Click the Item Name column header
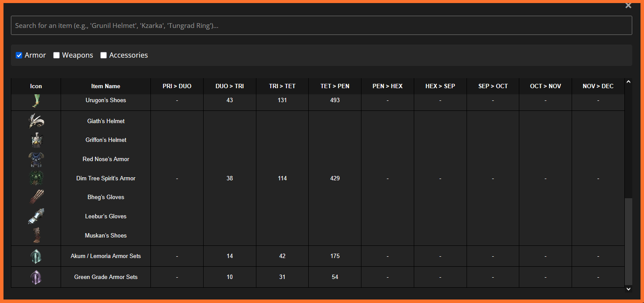This screenshot has width=644, height=303. coord(106,86)
